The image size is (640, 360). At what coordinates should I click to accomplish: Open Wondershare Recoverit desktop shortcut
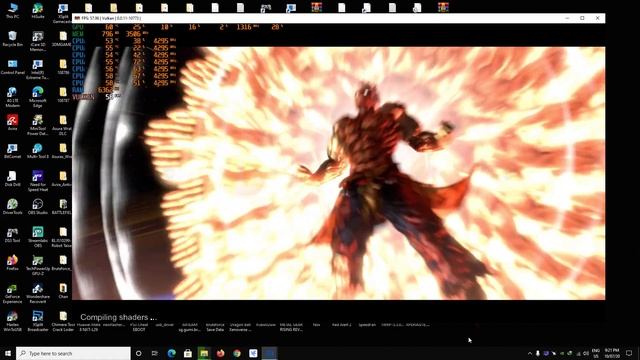pos(38,293)
